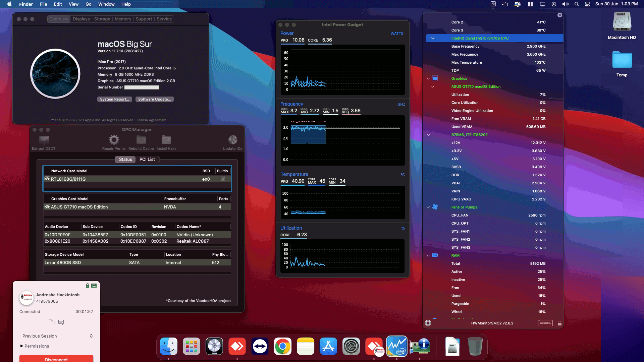Adjust the 2500MHz frequency control in HWMonitorSMC2

click(544, 323)
